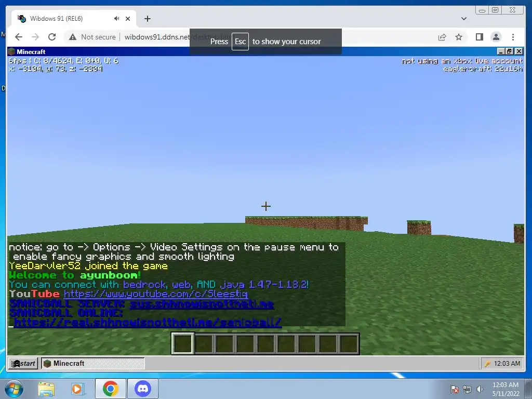Reload the Wibdows 91 page
The width and height of the screenshot is (532, 399).
[x=52, y=37]
